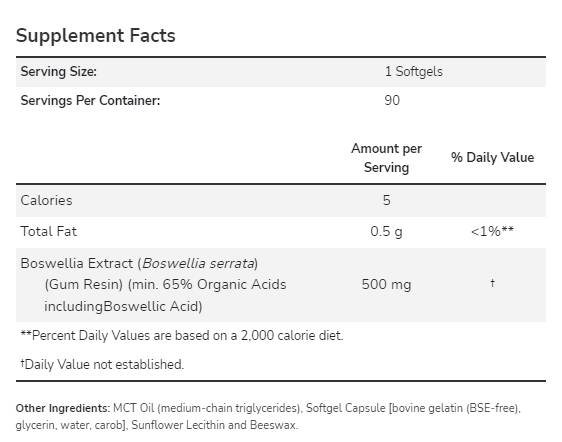Click the 500 mg amount
The image size is (562, 442).
[x=386, y=285]
